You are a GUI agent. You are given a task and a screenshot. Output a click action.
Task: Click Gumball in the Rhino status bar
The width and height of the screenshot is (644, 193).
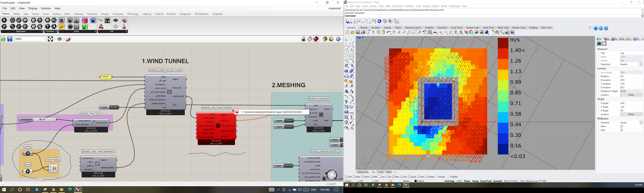[497, 181]
